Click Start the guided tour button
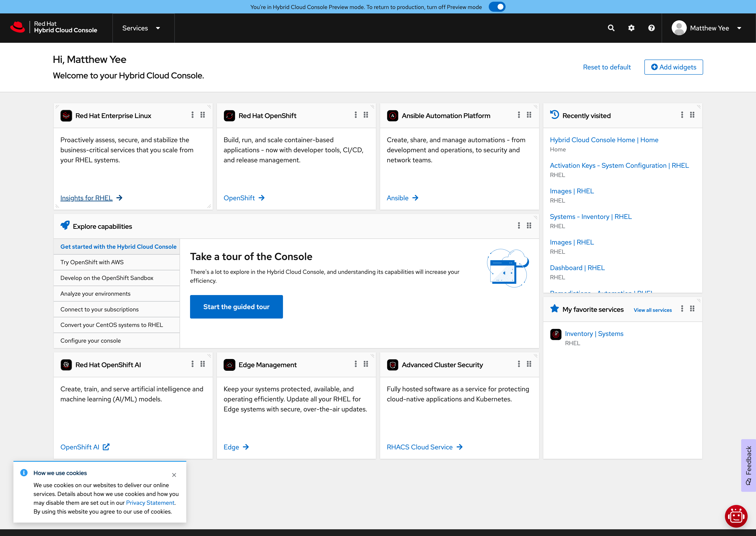This screenshot has width=756, height=536. tap(236, 307)
